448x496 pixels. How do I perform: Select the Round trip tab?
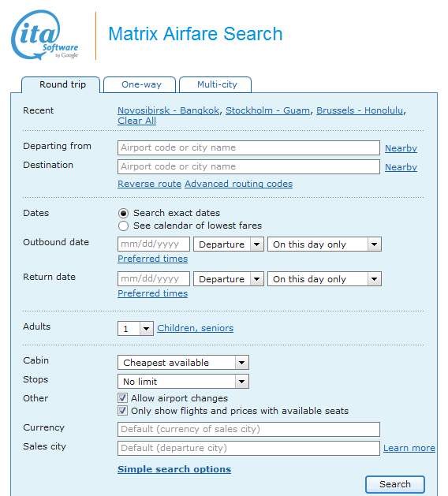point(61,85)
